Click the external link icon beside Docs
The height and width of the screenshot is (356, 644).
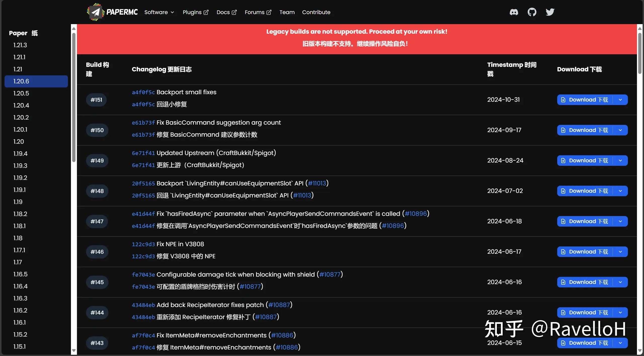(234, 12)
